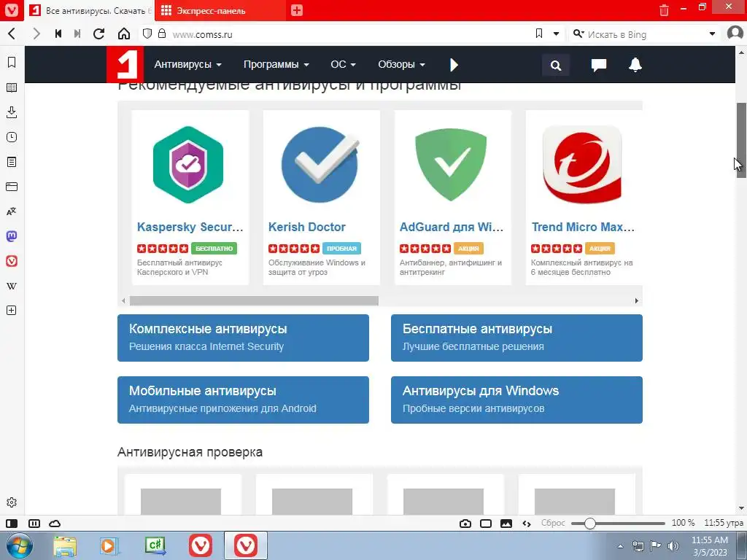Open site search magnifier button
This screenshot has width=747, height=560.
(x=555, y=65)
